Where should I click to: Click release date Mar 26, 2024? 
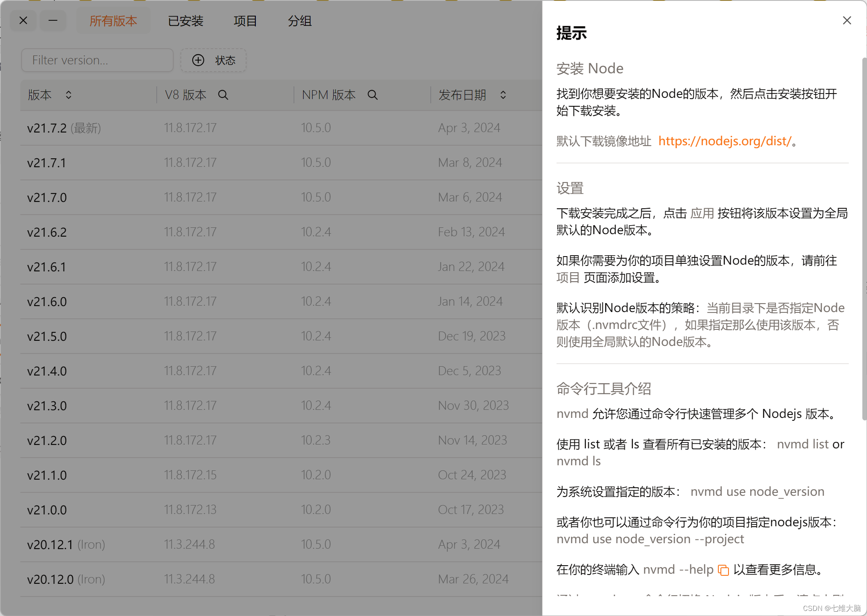[x=474, y=579]
